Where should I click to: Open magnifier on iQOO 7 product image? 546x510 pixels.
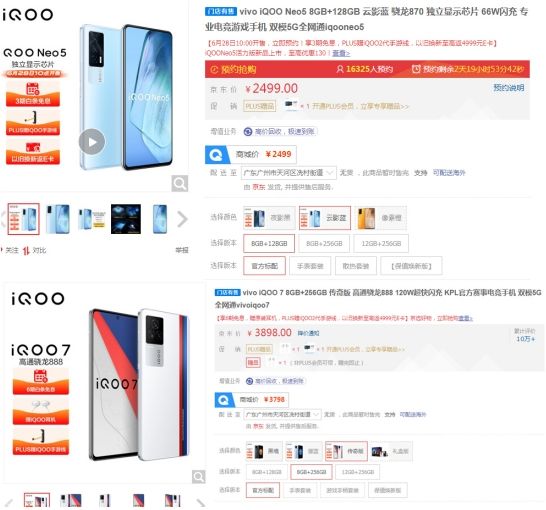click(199, 476)
